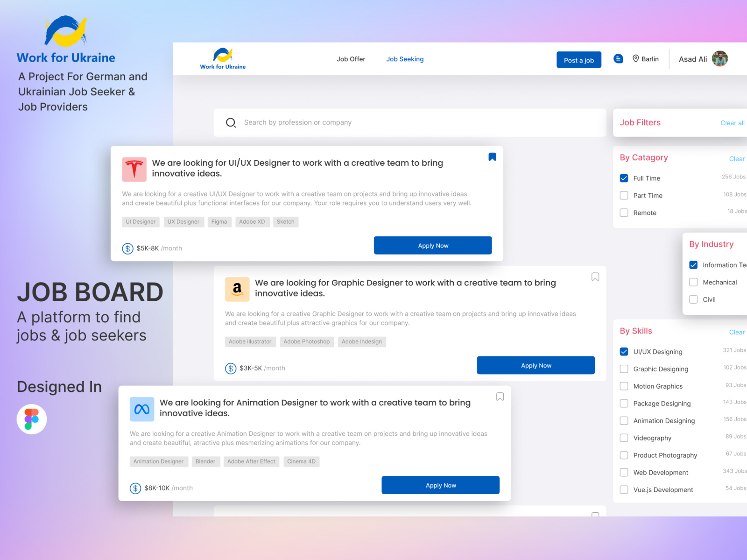Click dollar icon next to $5K-8K salary
Screen dimensions: 747x560
127,248
